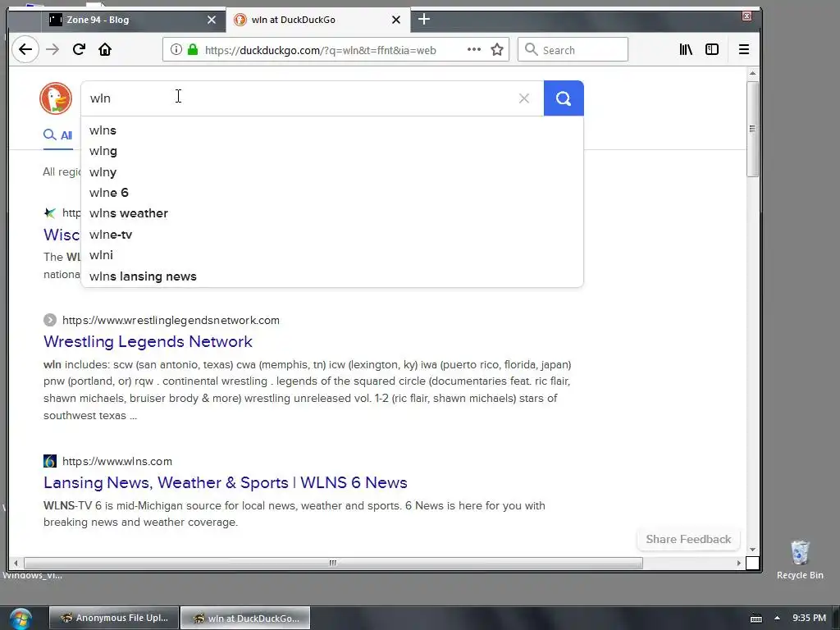Close the Zone 94 - Blog tab
840x630 pixels.
pyautogui.click(x=212, y=20)
